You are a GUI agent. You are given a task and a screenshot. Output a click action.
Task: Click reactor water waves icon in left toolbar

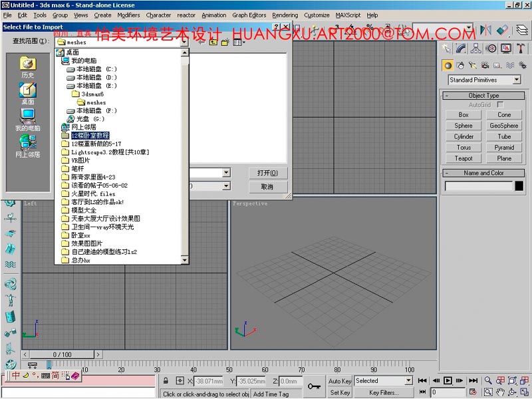coord(10,264)
